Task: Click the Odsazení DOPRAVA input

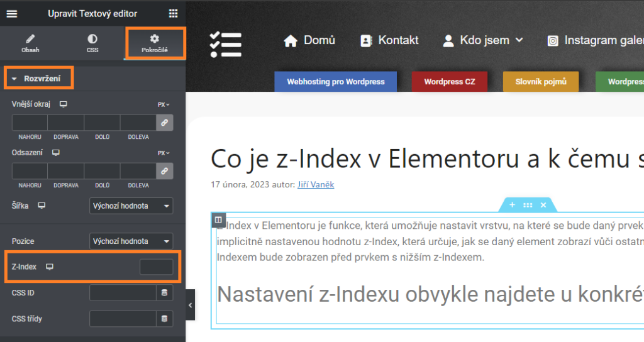Action: point(65,171)
